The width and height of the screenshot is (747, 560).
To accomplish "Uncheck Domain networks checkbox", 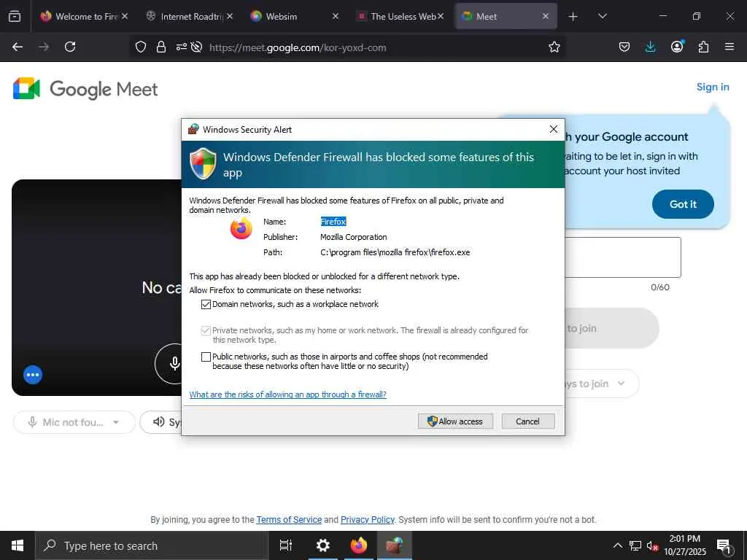I will 206,304.
